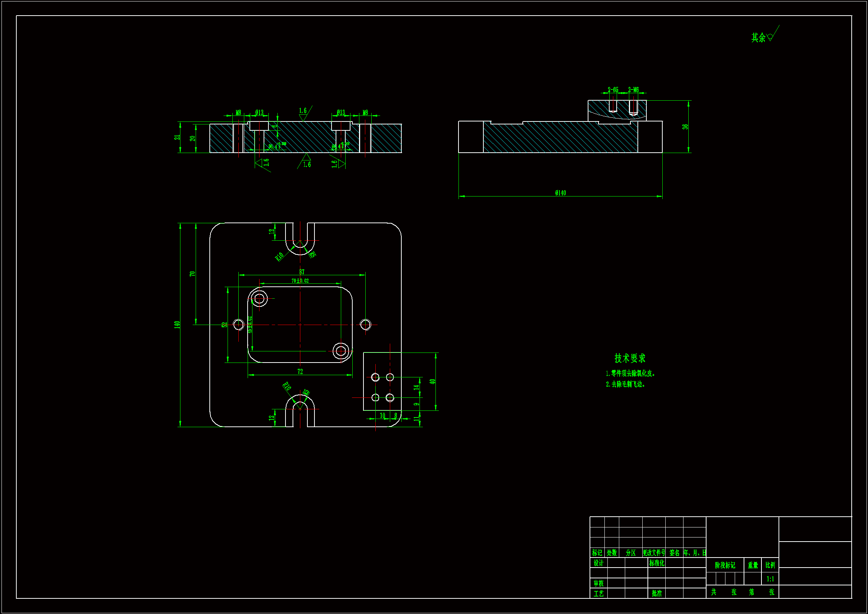
Task: Click the lower-right counterbored hole in plan view
Action: (340, 351)
